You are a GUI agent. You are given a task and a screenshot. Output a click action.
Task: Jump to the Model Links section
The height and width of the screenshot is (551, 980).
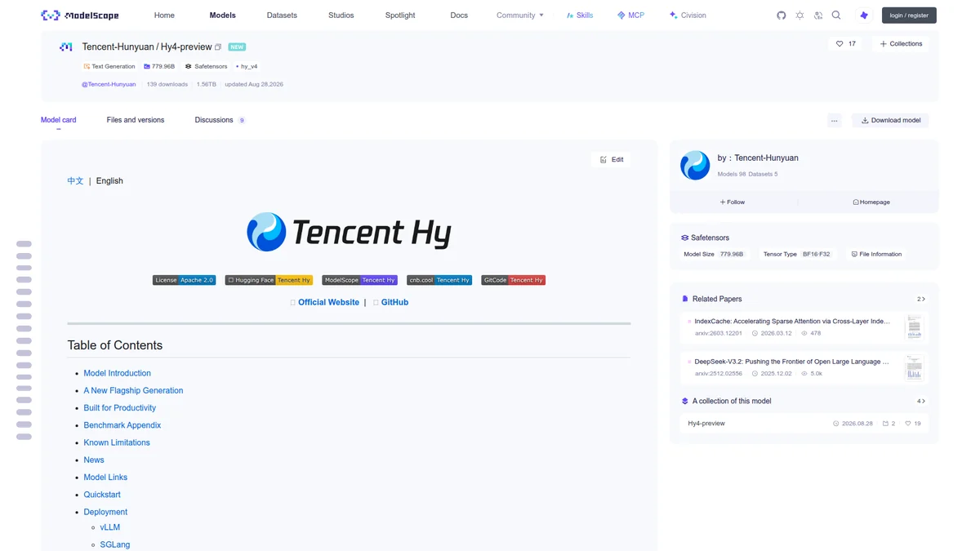(x=105, y=478)
